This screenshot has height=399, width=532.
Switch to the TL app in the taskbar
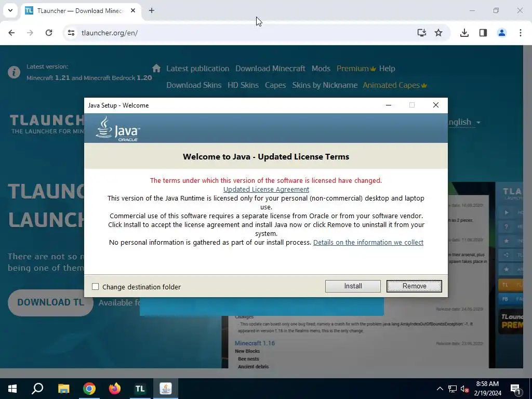click(140, 389)
